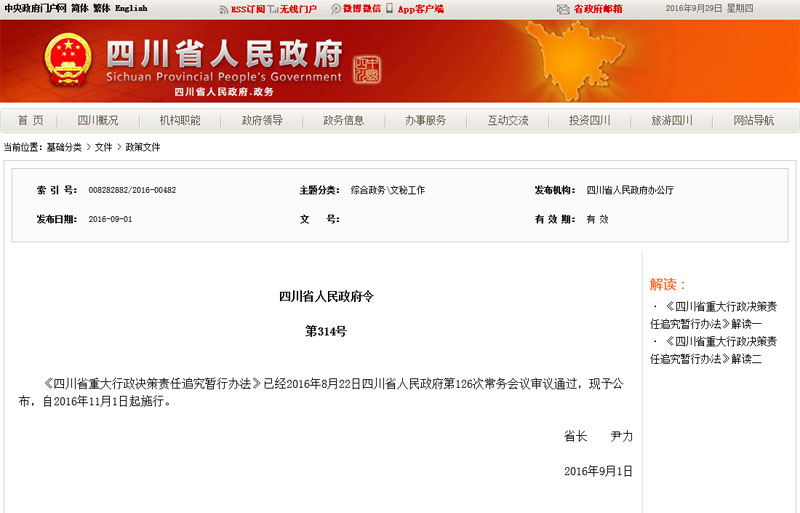The width and height of the screenshot is (800, 513).
Task: Go to 首页 in navigation bar
Action: tap(31, 120)
